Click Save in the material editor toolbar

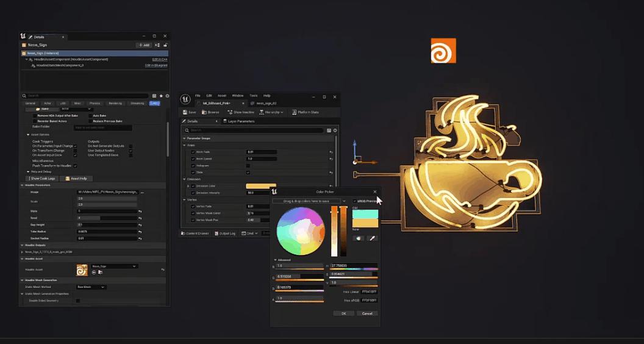(189, 112)
